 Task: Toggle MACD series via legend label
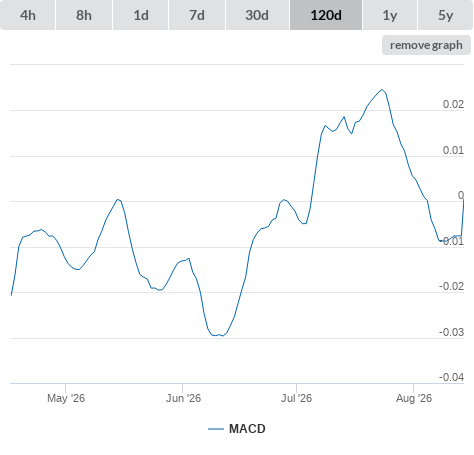(x=247, y=429)
